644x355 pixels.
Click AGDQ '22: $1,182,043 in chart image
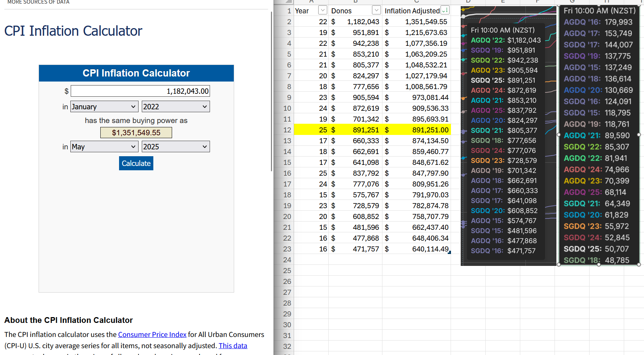[506, 40]
